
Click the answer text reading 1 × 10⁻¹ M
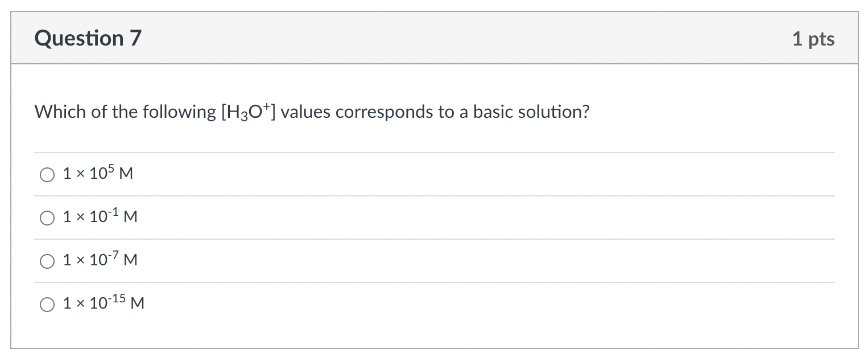(100, 217)
